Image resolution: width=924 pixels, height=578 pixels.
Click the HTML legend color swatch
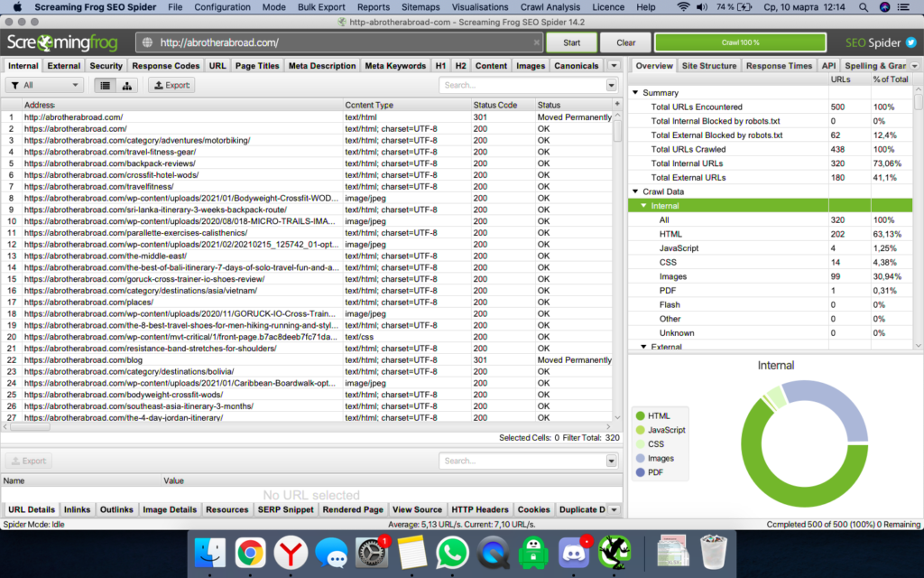tap(641, 415)
